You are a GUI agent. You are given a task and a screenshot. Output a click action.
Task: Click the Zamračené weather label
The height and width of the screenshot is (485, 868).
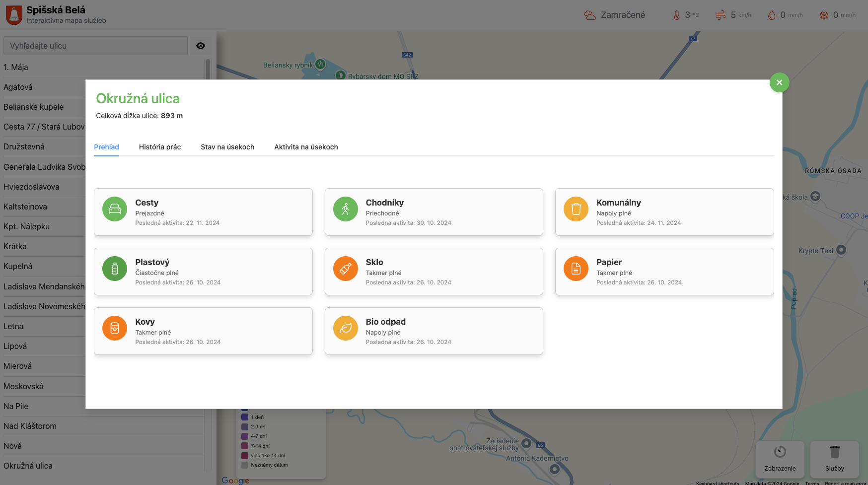coord(623,15)
